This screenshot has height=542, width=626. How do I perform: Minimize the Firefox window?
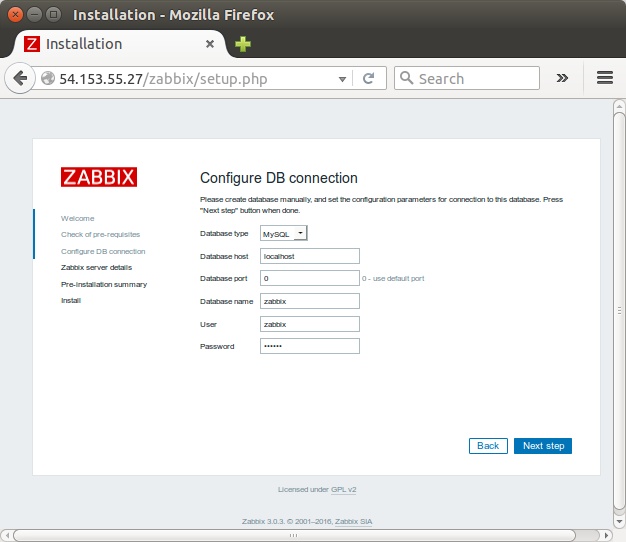point(34,15)
